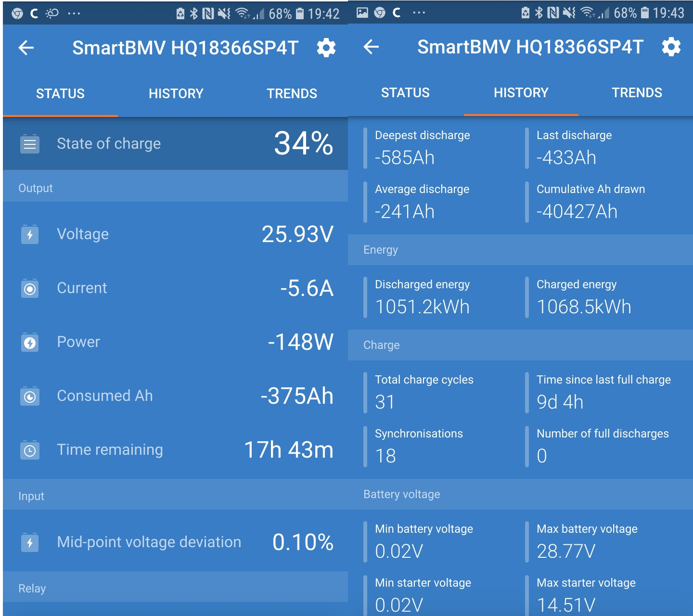Tap the Average discharge -241Ah value

coord(405,212)
